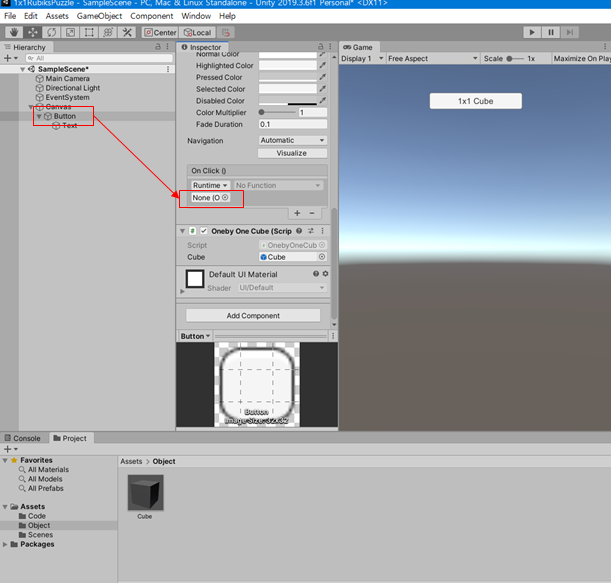Remove On Click event entry
Screen dimensions: 611x583
(x=312, y=213)
